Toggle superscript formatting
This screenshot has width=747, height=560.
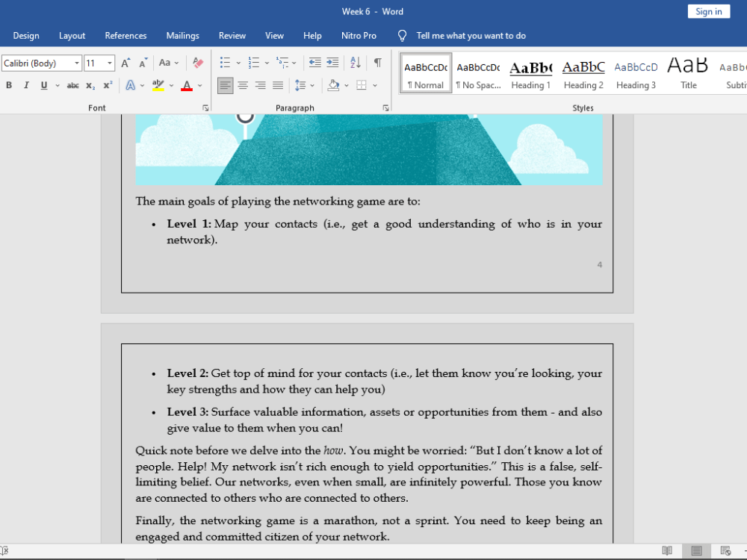point(108,85)
